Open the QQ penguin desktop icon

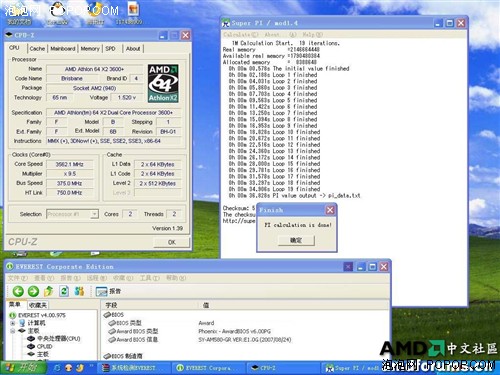[58, 13]
